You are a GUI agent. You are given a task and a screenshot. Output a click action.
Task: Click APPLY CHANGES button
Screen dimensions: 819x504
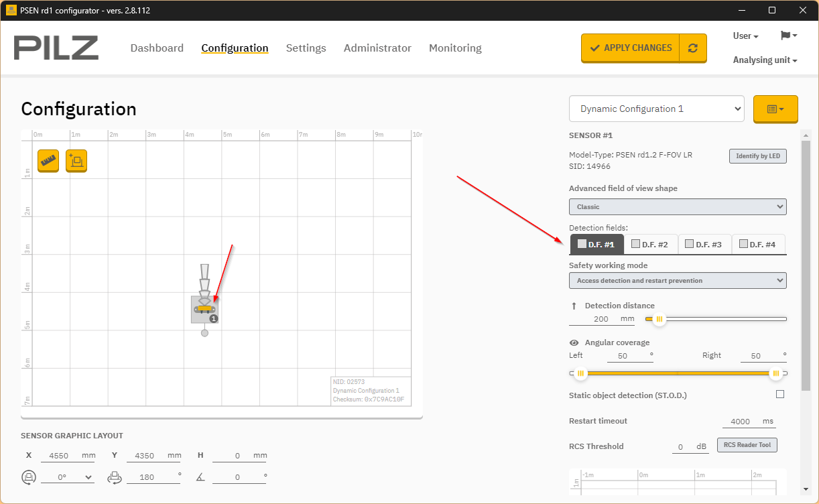click(631, 48)
